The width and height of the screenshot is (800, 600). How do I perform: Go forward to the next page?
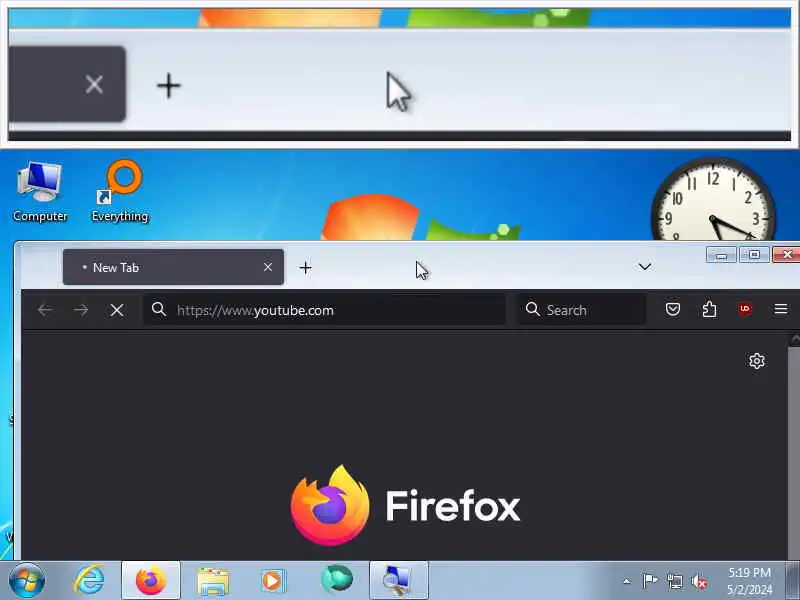[81, 310]
